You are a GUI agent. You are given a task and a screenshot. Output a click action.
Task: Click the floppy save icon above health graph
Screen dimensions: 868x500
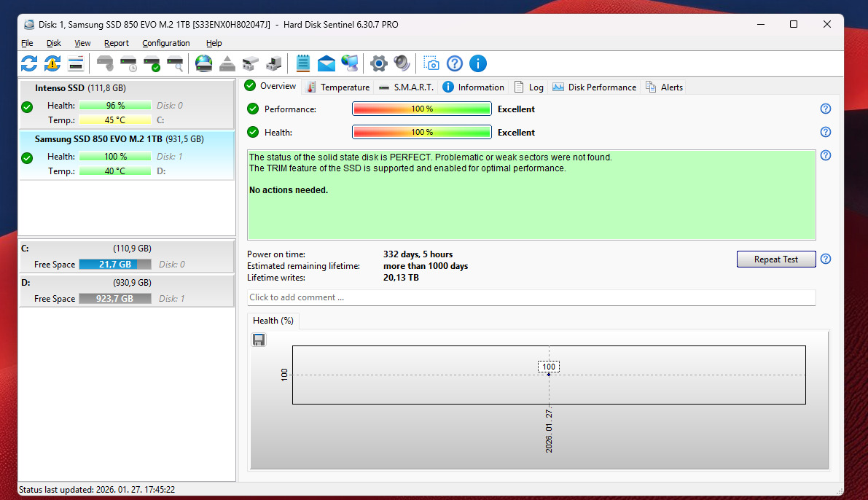click(259, 340)
